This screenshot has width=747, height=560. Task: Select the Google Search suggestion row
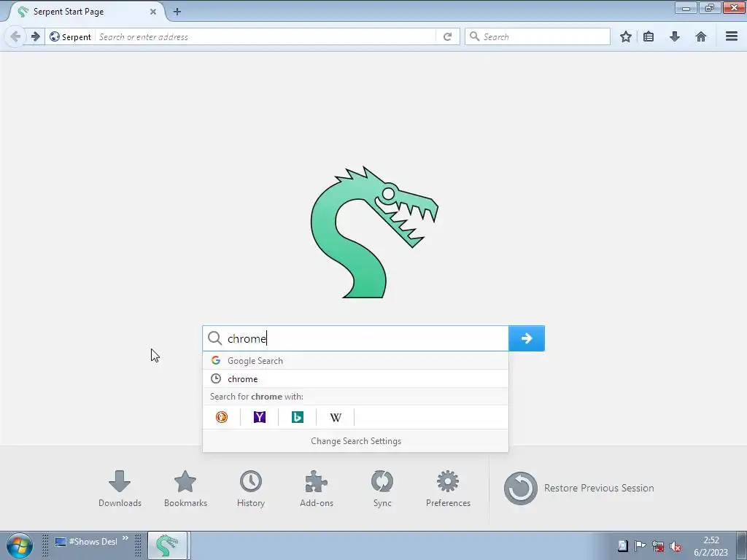[355, 360]
